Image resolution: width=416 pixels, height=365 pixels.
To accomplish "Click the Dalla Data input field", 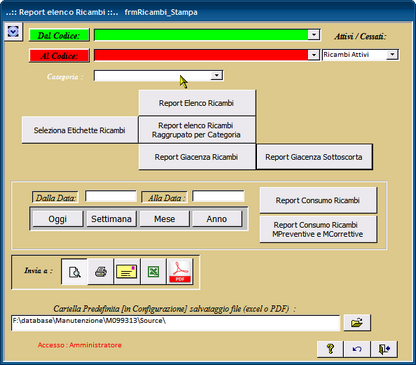I will (111, 196).
